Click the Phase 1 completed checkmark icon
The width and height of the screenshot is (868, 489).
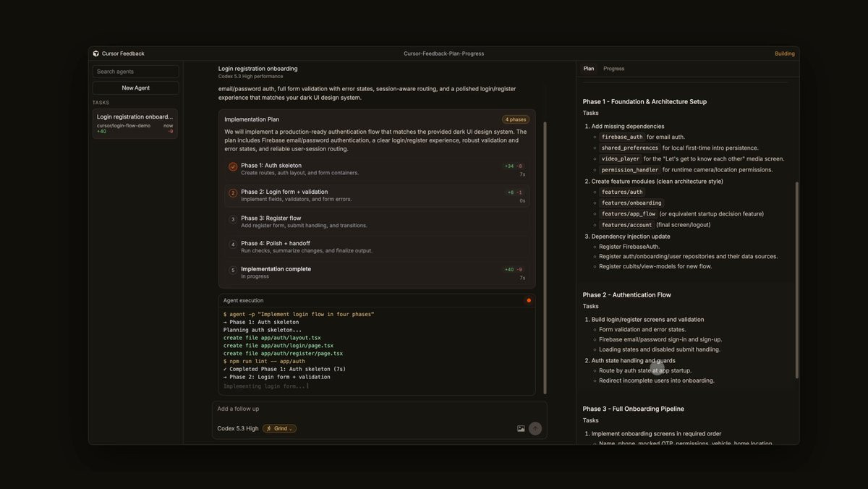point(233,166)
